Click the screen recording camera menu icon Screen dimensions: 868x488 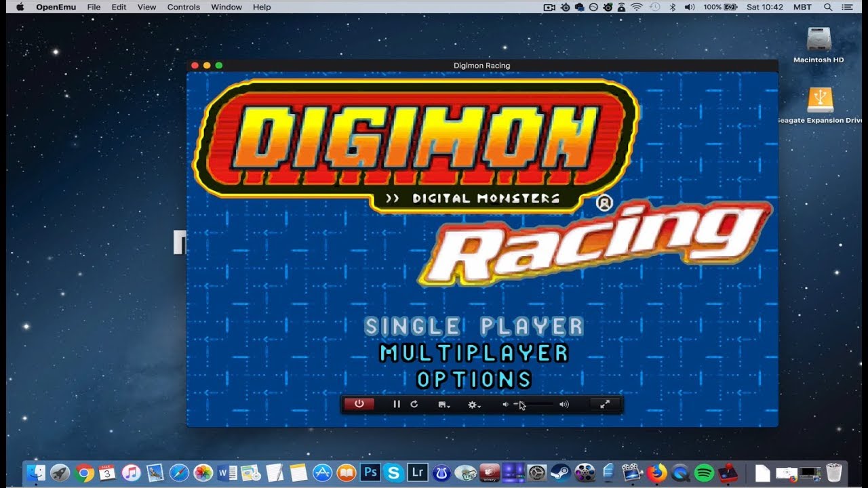click(549, 7)
